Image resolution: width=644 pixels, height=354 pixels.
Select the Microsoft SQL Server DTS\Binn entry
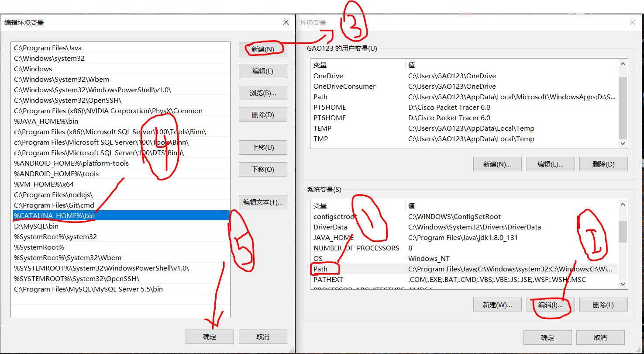[121, 153]
